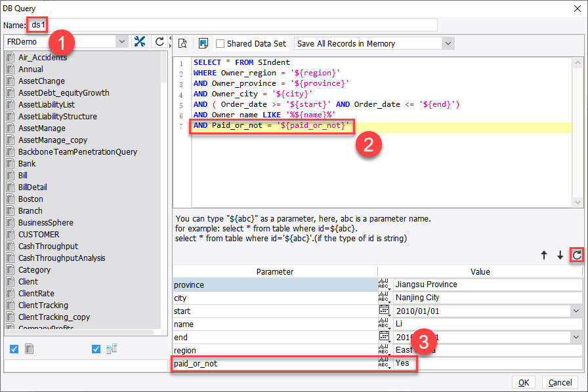
Task: Click the Value column header
Action: (x=480, y=271)
